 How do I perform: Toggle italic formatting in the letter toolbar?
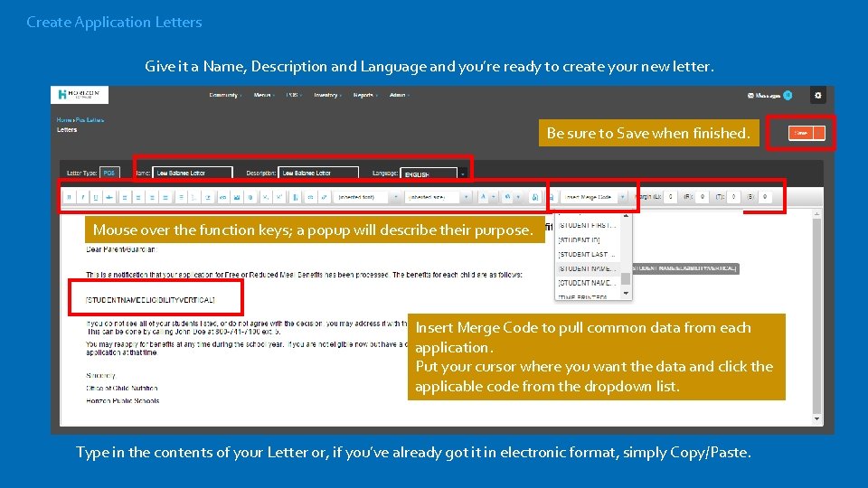click(x=83, y=197)
